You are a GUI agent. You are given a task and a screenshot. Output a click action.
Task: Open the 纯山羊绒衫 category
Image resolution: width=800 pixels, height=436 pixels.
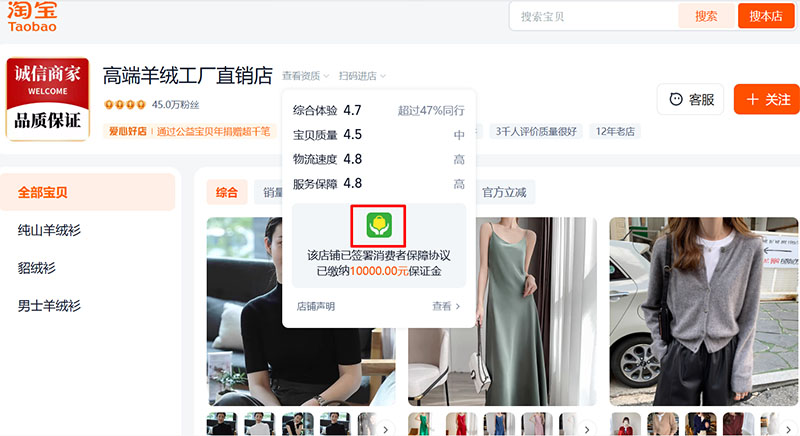[49, 230]
